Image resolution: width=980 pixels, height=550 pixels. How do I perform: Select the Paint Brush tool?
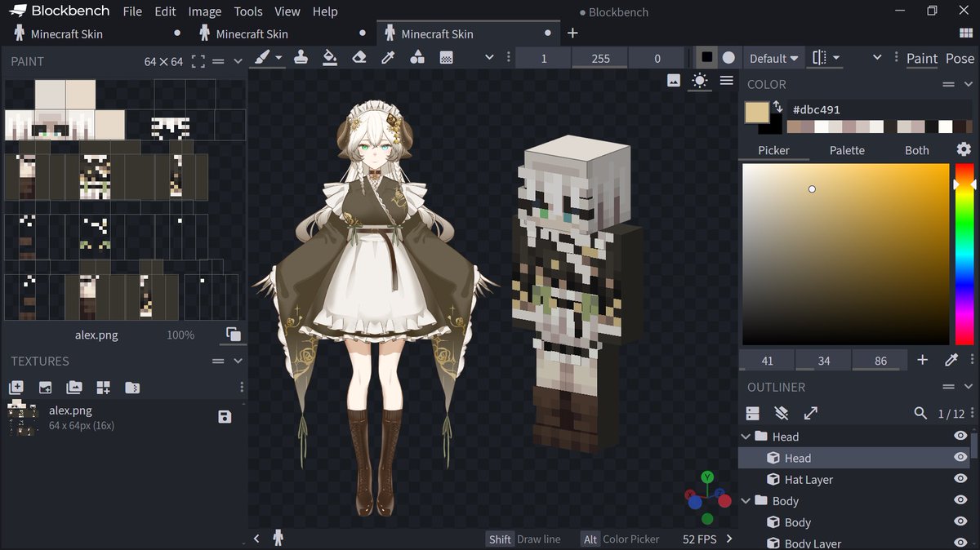[x=262, y=58]
